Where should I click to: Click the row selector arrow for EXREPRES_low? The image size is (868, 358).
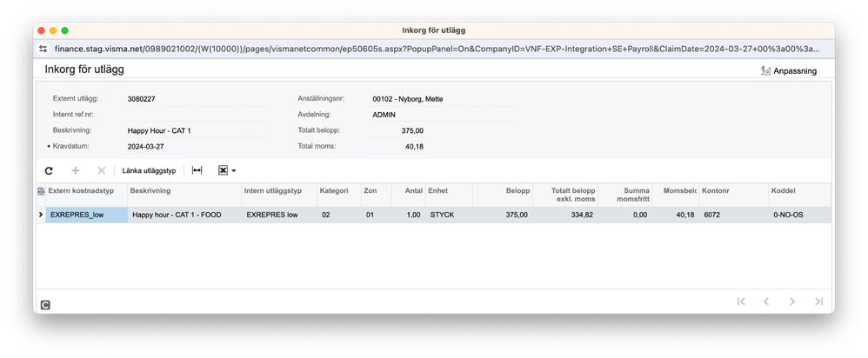[41, 215]
